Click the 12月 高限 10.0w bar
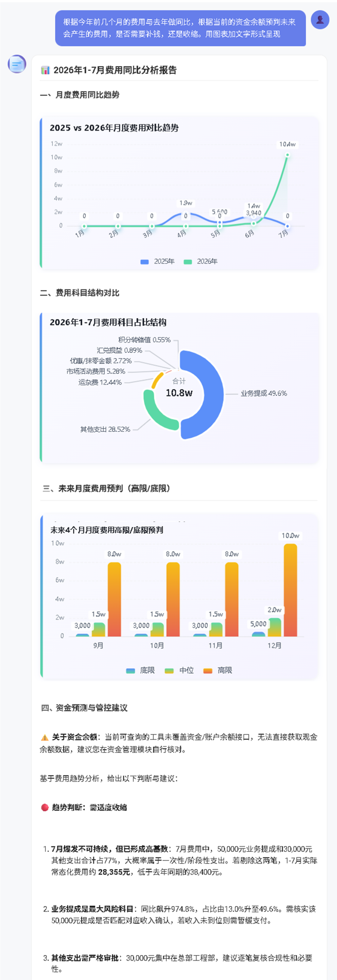This screenshot has height=980, width=337. tap(291, 590)
